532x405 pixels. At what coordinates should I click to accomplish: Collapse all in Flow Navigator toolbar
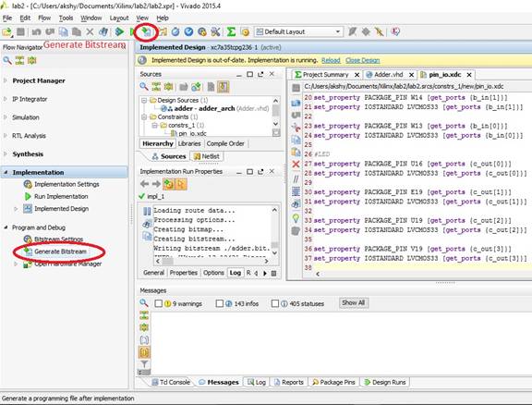coord(19,61)
